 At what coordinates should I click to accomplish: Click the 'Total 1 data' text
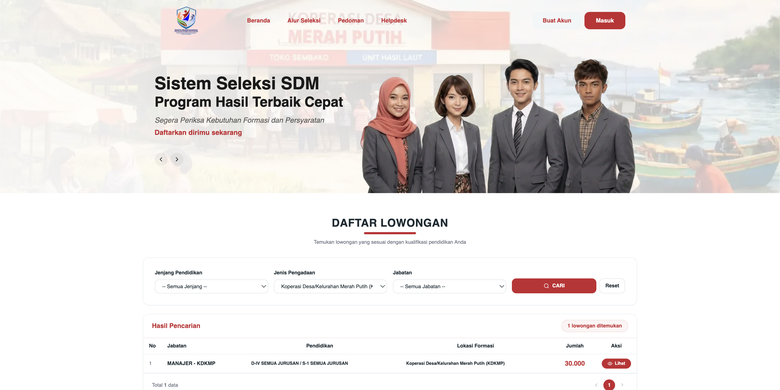pyautogui.click(x=165, y=385)
